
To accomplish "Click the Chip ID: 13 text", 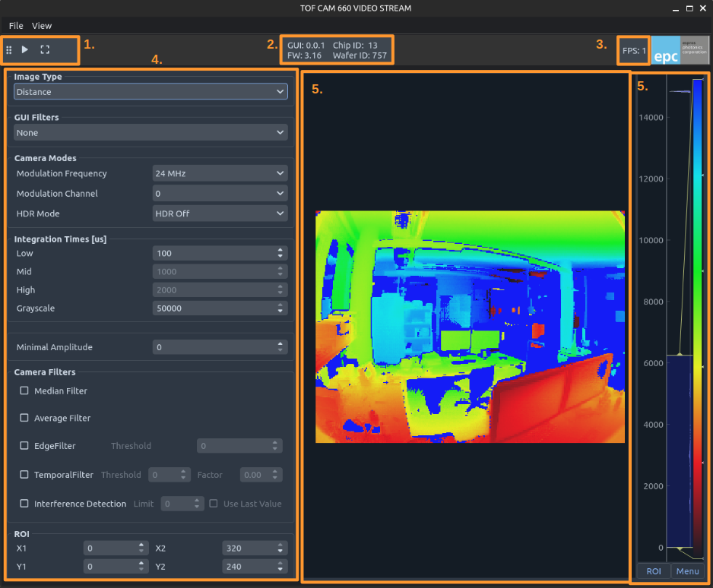I will (355, 45).
